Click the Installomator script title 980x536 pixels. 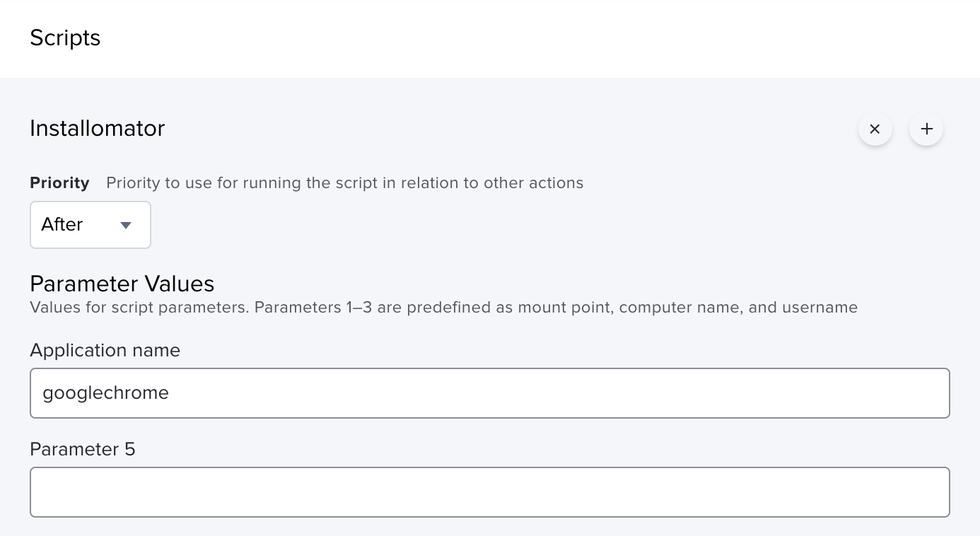pyautogui.click(x=98, y=128)
